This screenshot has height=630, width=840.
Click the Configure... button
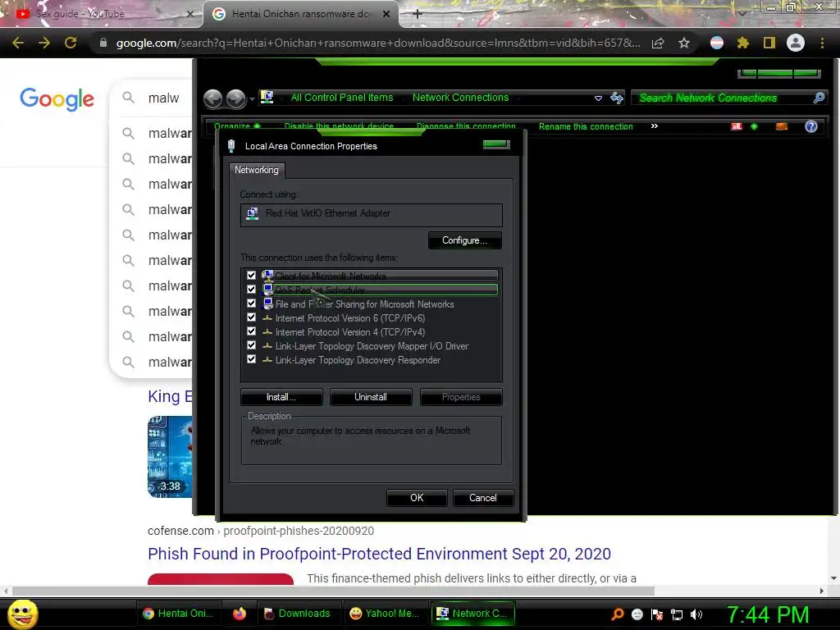click(x=464, y=240)
